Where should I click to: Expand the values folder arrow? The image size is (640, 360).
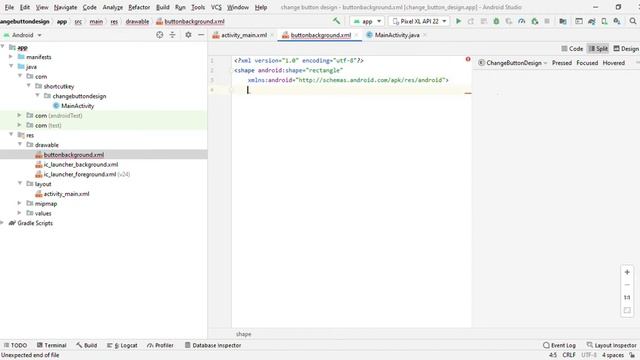20,213
